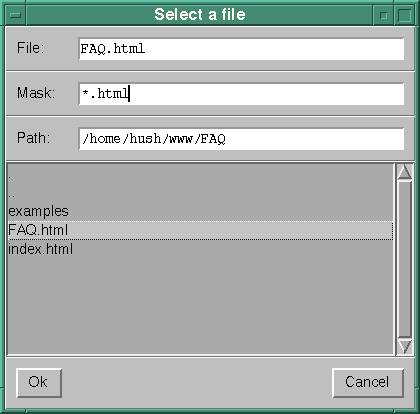Click the Path: label

tap(33, 137)
